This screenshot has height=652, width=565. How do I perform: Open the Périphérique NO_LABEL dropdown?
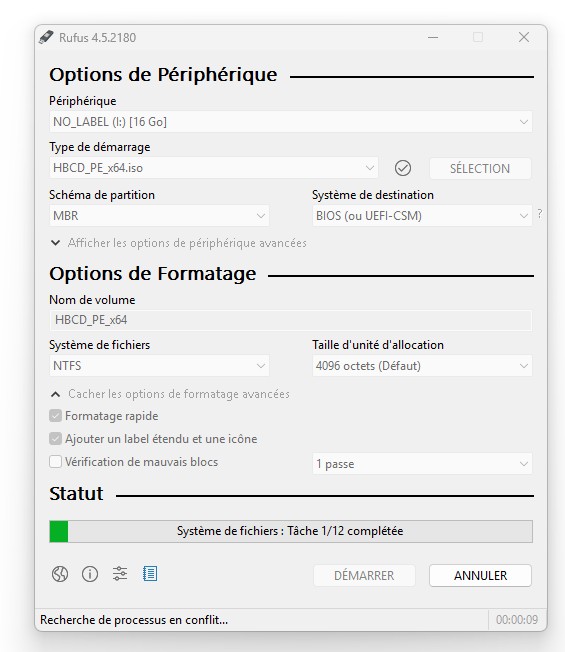(x=291, y=122)
